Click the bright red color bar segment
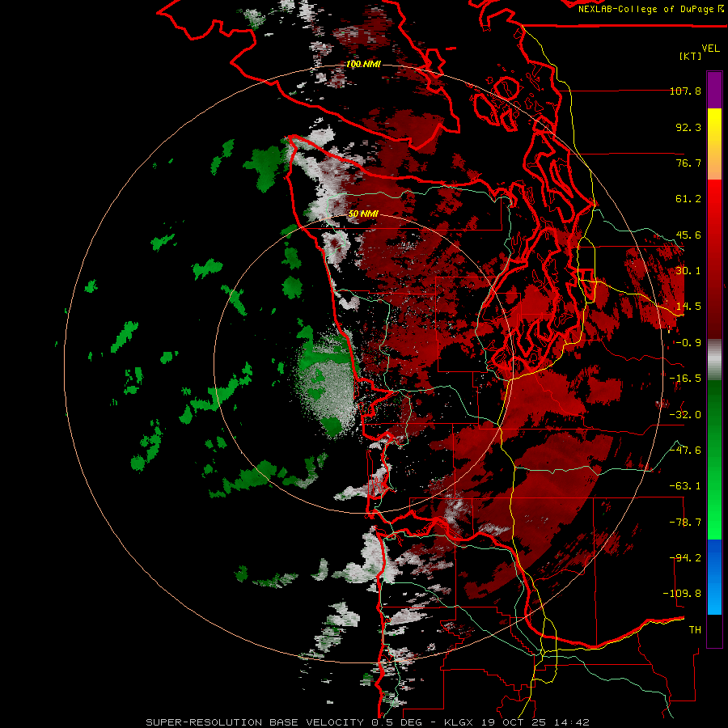 click(x=714, y=259)
